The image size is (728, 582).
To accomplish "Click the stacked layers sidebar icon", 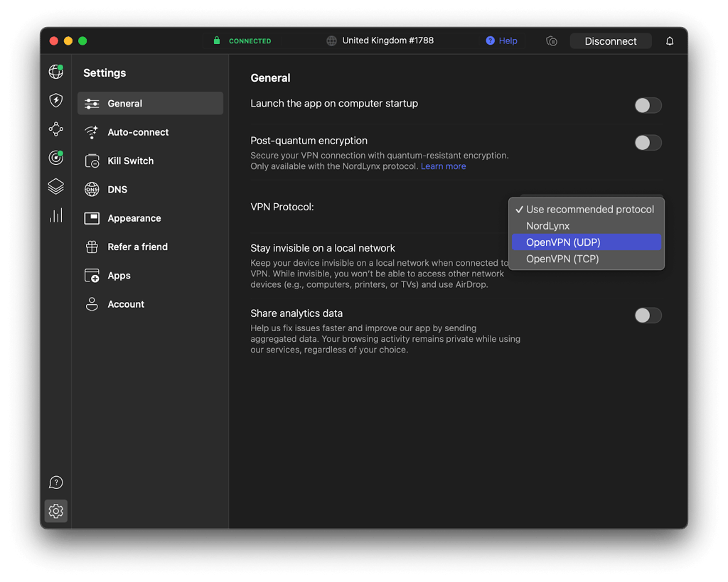I will [x=55, y=187].
